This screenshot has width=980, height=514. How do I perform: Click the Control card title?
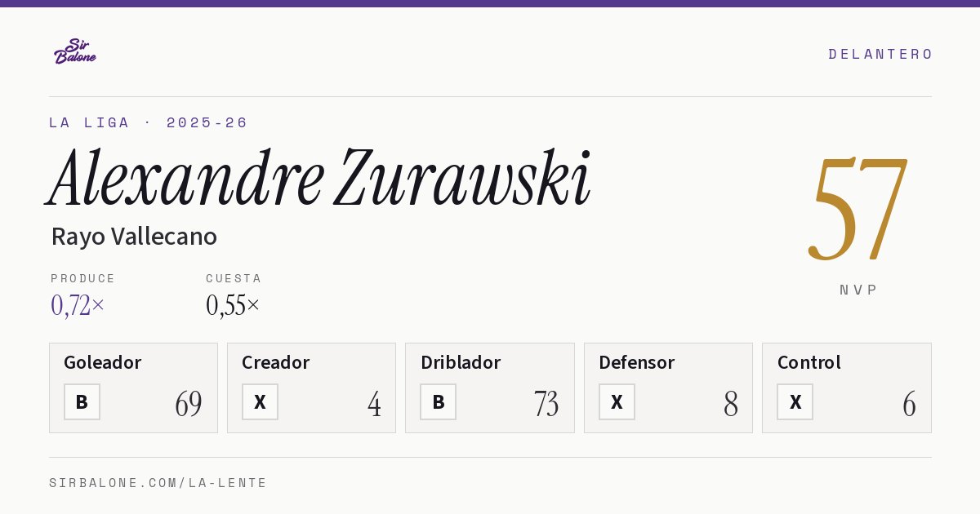pos(809,362)
